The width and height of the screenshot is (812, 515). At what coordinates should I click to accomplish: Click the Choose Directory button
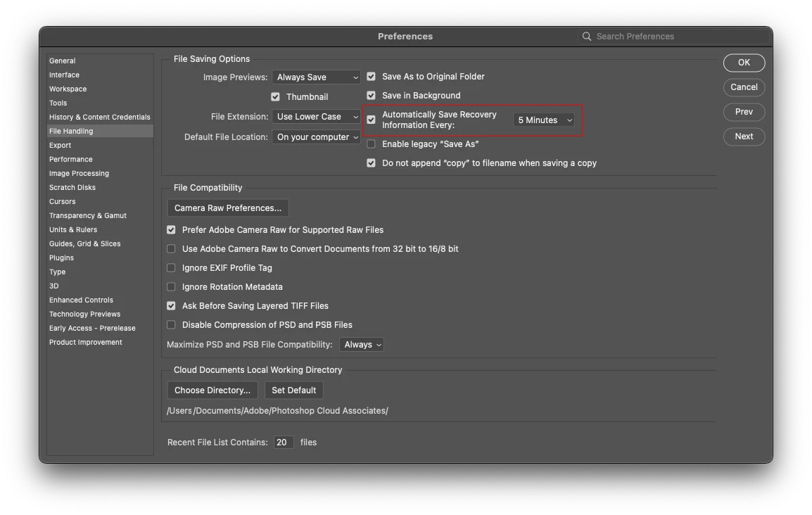[212, 390]
